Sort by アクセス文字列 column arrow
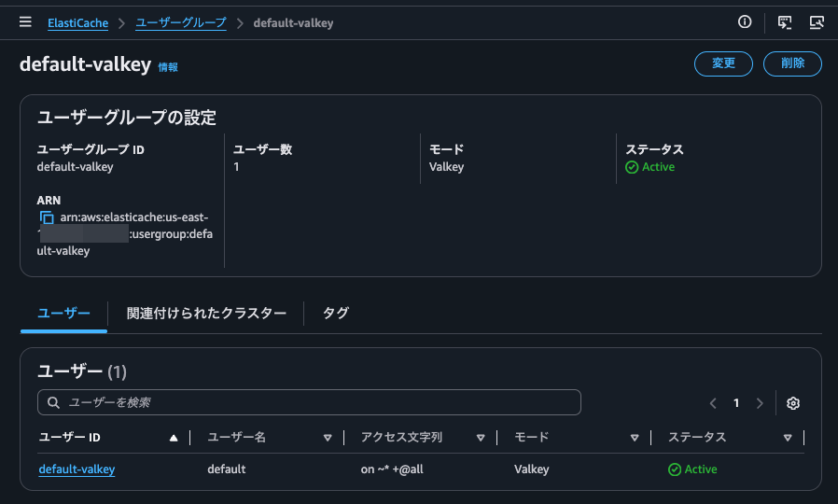Screen dimensions: 838x504 tap(481, 438)
